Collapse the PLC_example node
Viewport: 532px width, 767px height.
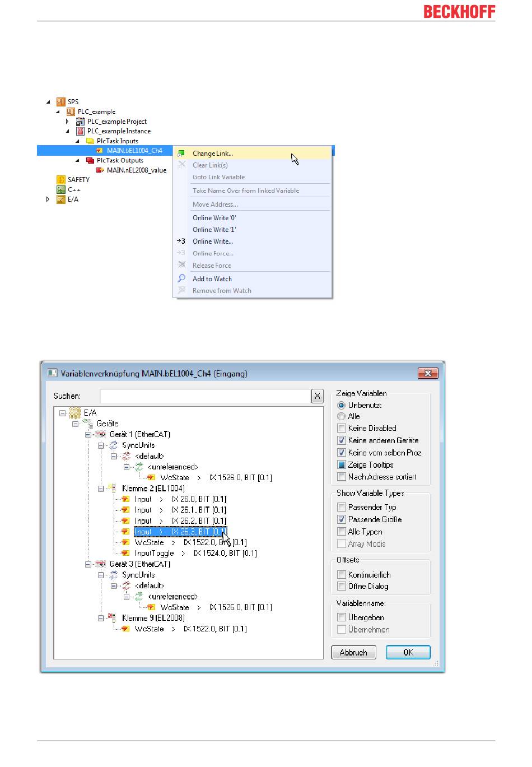pyautogui.click(x=58, y=111)
